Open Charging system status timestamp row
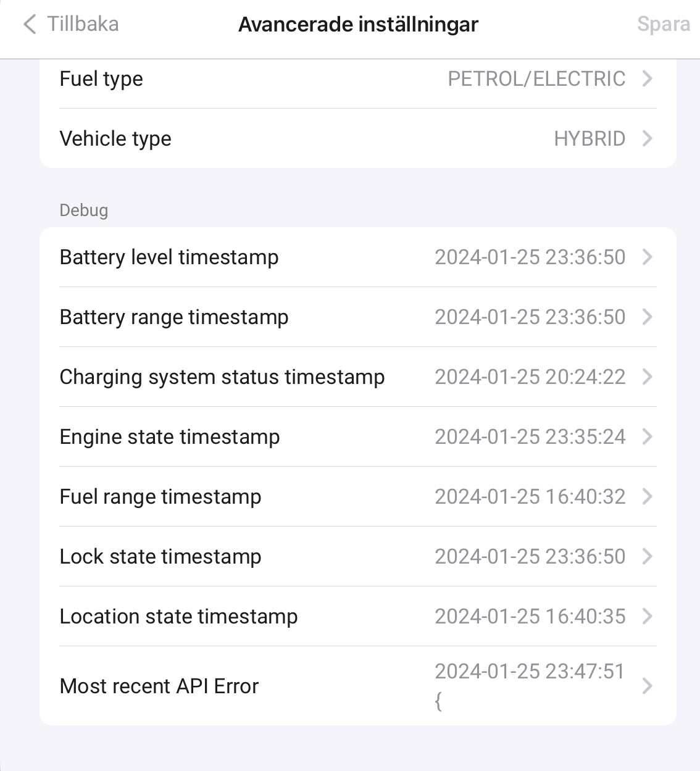Viewport: 700px width, 771px height. click(222, 377)
